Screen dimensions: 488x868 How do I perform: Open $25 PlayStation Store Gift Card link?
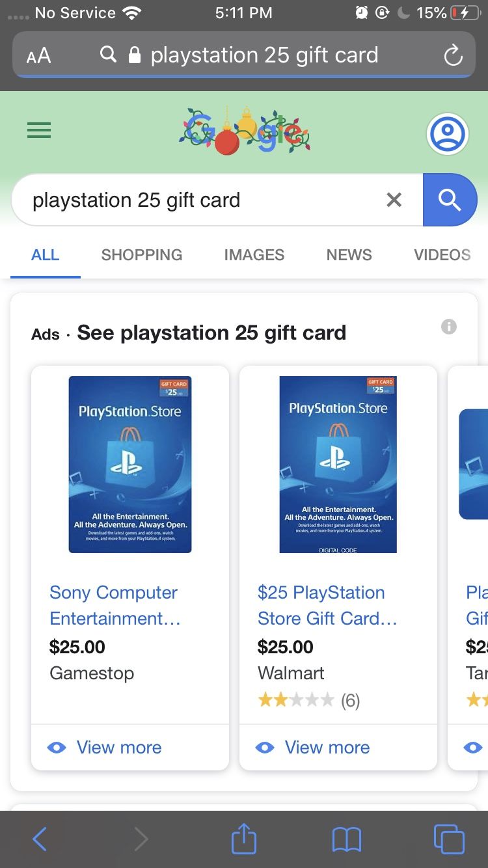(x=327, y=605)
